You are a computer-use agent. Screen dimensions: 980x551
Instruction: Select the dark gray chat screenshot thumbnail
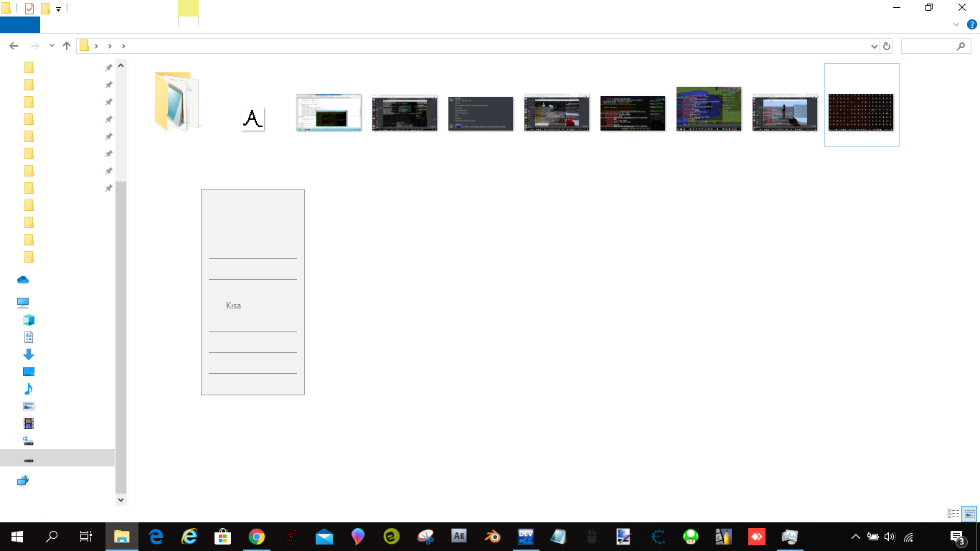481,113
